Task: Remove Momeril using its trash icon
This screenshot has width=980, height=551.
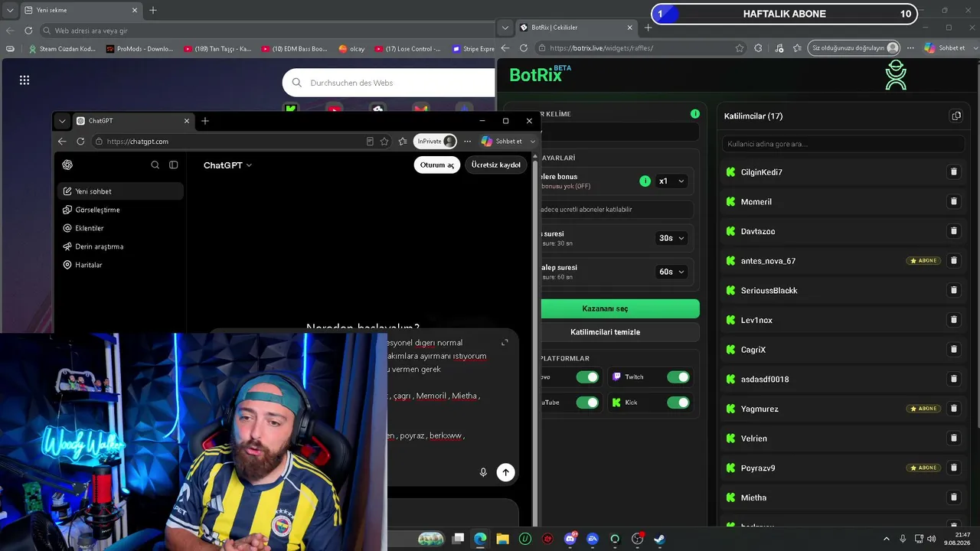Action: (953, 201)
